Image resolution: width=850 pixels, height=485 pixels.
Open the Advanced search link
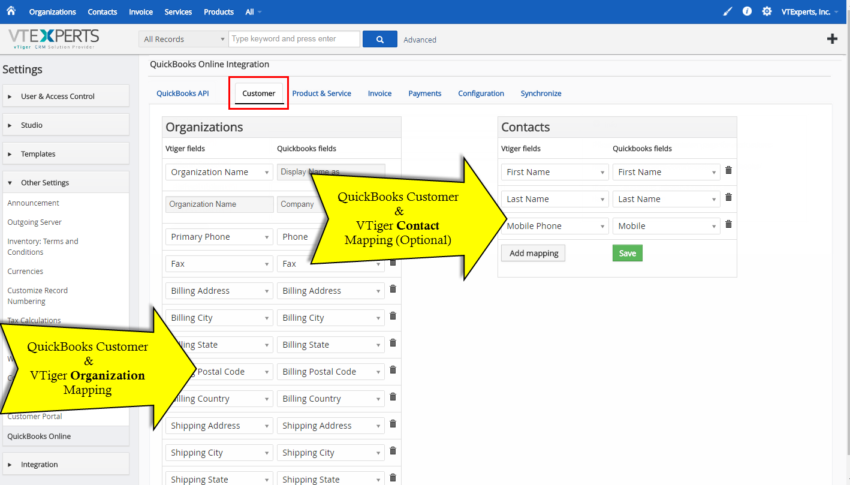(x=420, y=40)
